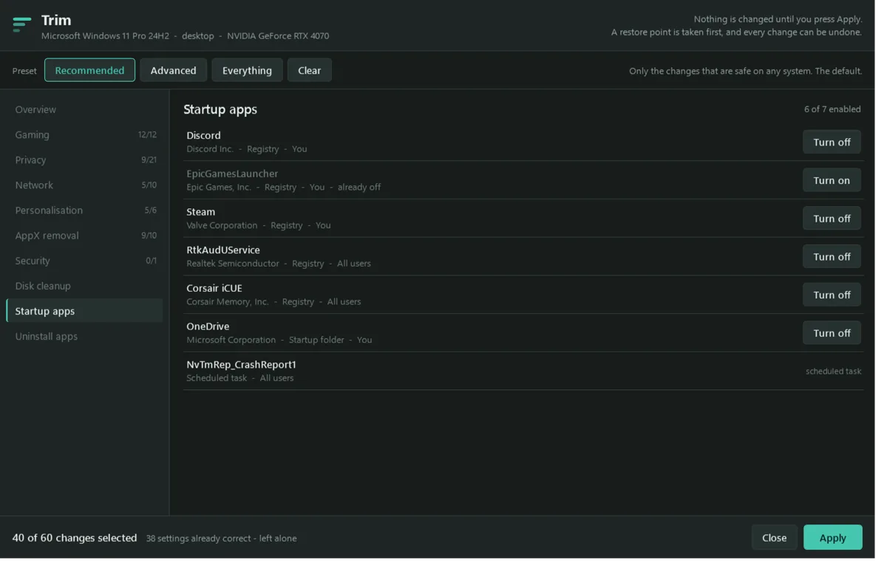
Task: Click the RtkAudUService entry name
Action: (223, 250)
